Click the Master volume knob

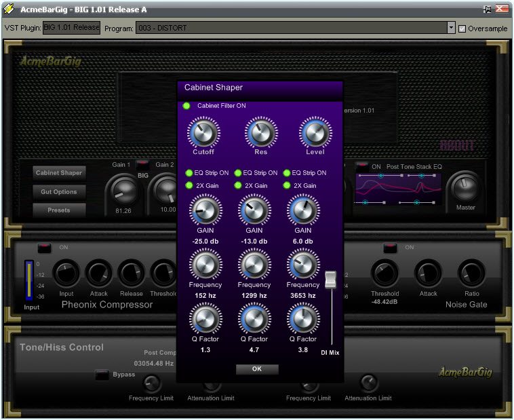[465, 189]
